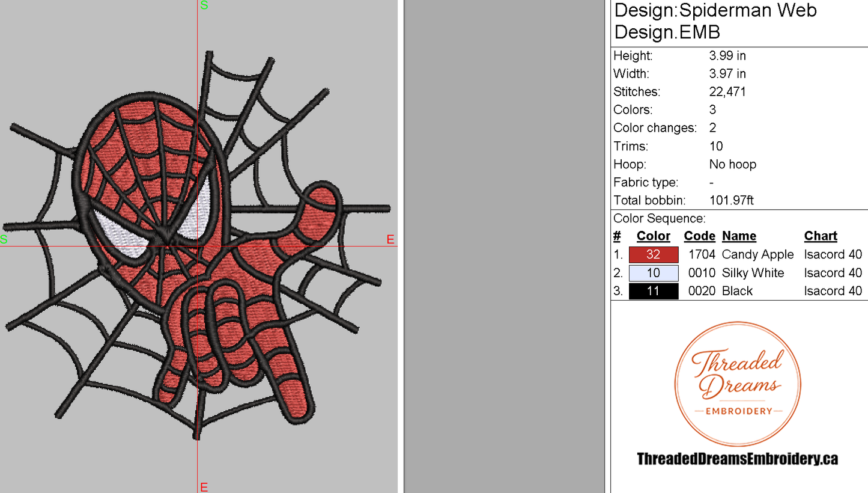
Task: Click the Trims value 10
Action: click(x=716, y=146)
